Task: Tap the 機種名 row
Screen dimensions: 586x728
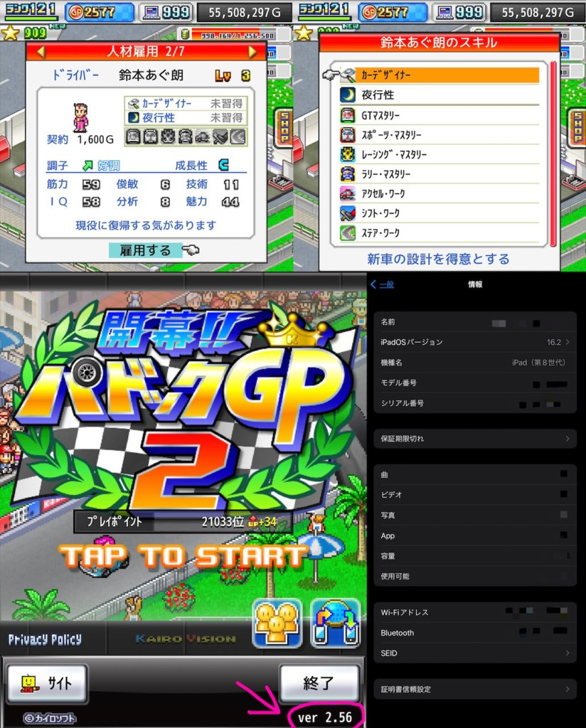Action: pos(475,363)
